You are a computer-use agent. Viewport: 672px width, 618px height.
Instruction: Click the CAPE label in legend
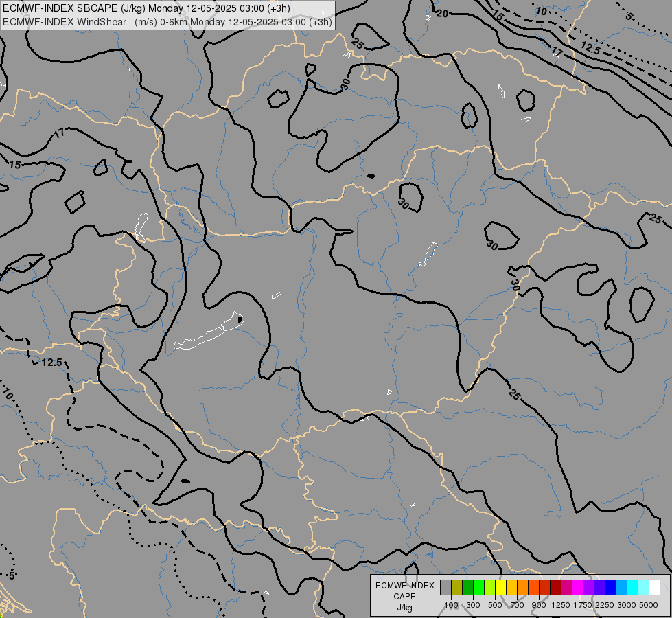coord(404,597)
